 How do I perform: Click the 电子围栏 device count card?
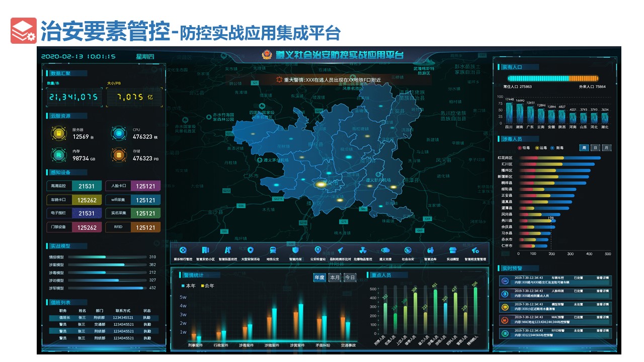point(74,213)
